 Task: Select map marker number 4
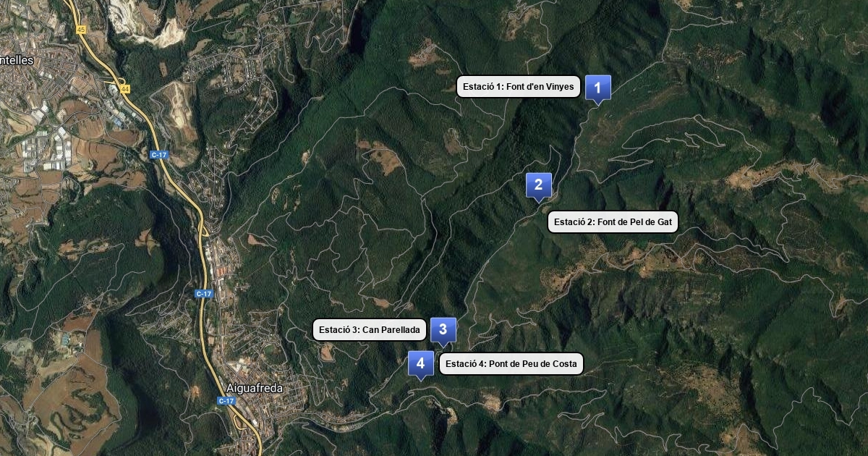420,365
